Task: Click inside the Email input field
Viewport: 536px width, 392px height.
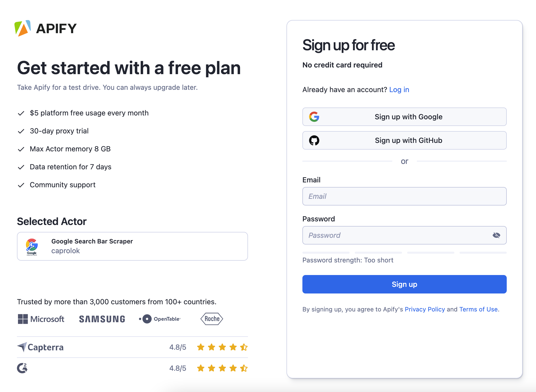Action: 405,196
